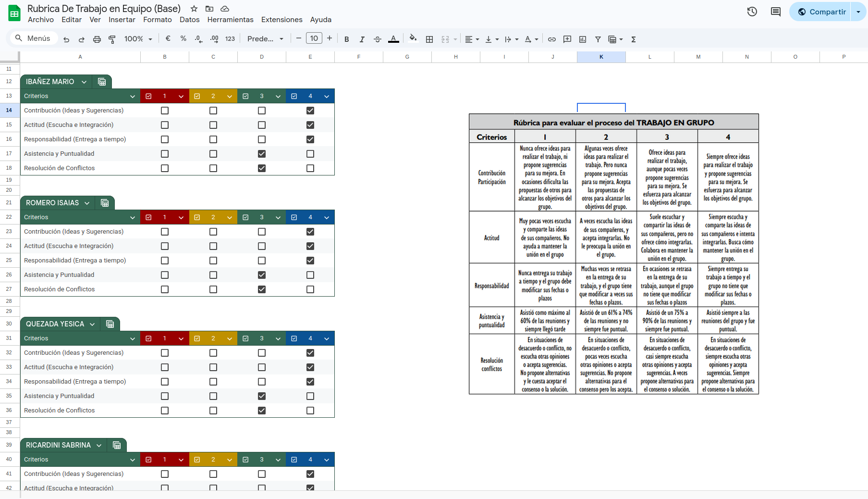This screenshot has width=868, height=499.
Task: Click the undo arrow icon
Action: click(x=66, y=39)
